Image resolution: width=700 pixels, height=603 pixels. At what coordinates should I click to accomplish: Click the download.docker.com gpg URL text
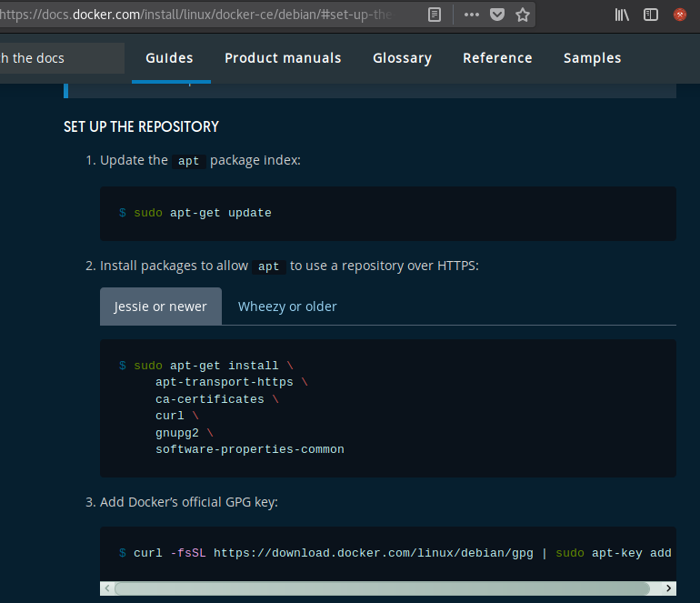pyautogui.click(x=374, y=553)
